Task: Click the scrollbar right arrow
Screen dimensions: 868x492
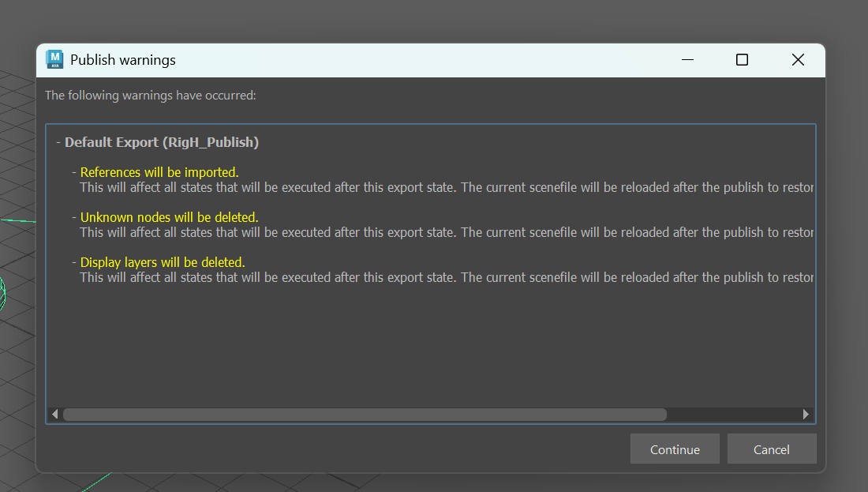Action: point(806,414)
